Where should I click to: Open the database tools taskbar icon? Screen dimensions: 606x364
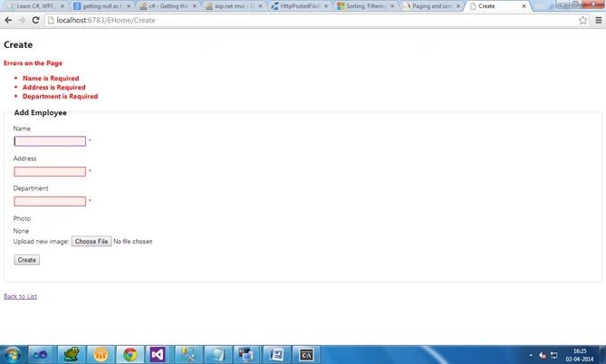(188, 354)
